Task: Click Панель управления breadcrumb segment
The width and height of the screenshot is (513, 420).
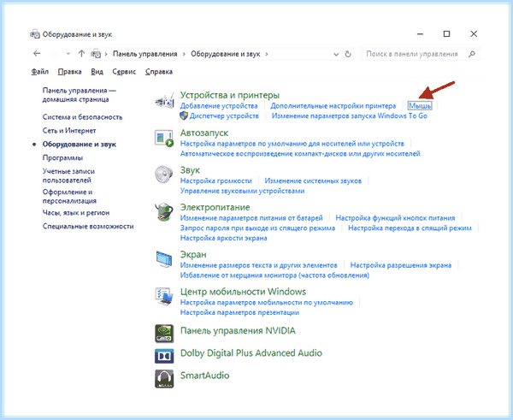Action: [x=145, y=54]
